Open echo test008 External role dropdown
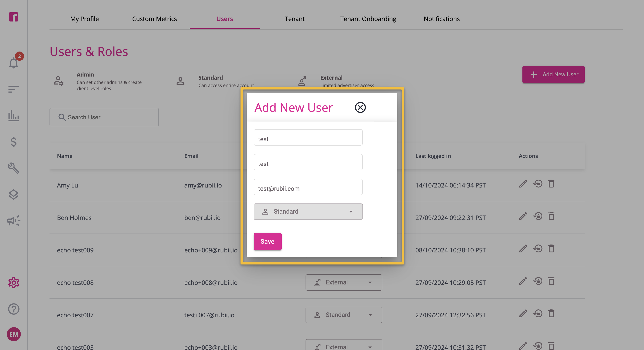Image resolution: width=644 pixels, height=350 pixels. tap(344, 282)
